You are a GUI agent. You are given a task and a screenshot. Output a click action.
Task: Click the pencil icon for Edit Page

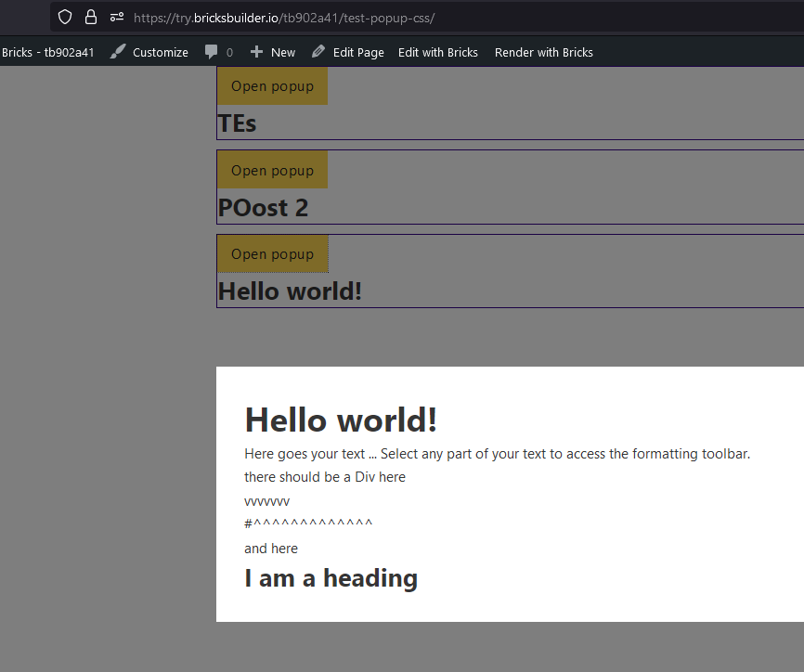[318, 52]
